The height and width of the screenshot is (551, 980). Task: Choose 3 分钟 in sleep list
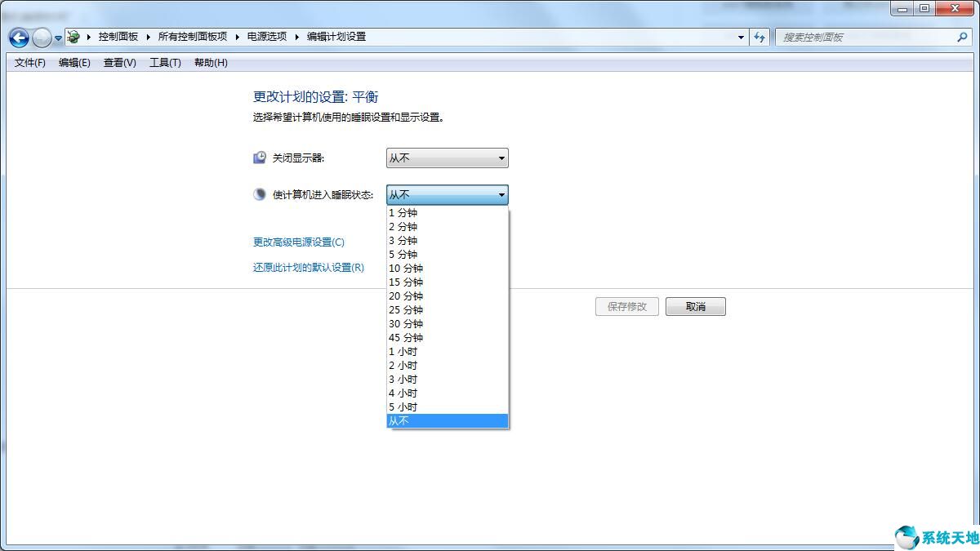point(447,241)
